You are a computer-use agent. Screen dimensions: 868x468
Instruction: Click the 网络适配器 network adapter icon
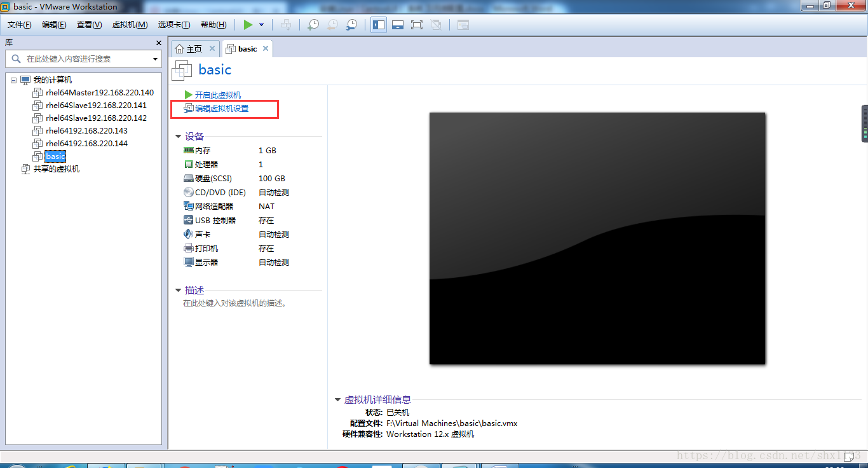tap(188, 207)
